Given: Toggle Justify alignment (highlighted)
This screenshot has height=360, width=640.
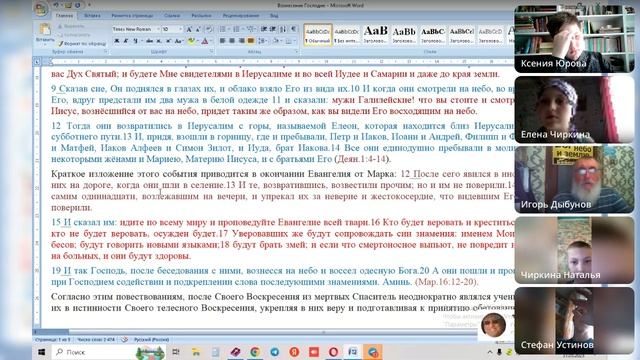Looking at the screenshot, I should [251, 41].
